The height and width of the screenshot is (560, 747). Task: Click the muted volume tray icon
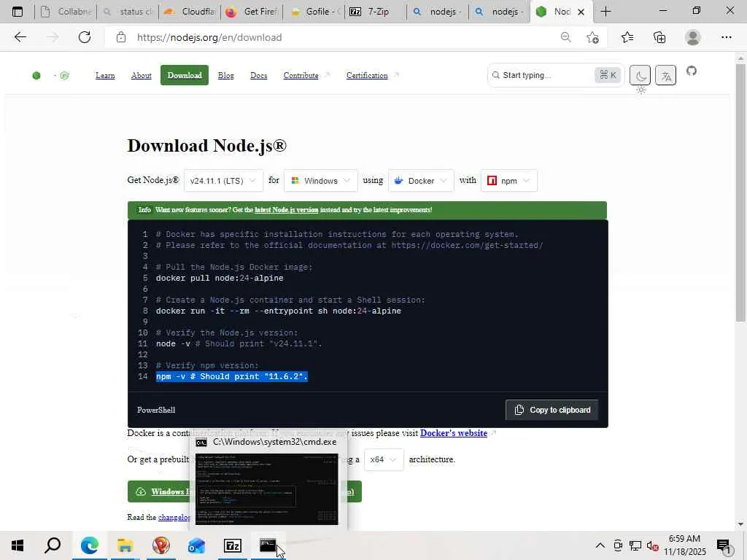pos(652,545)
